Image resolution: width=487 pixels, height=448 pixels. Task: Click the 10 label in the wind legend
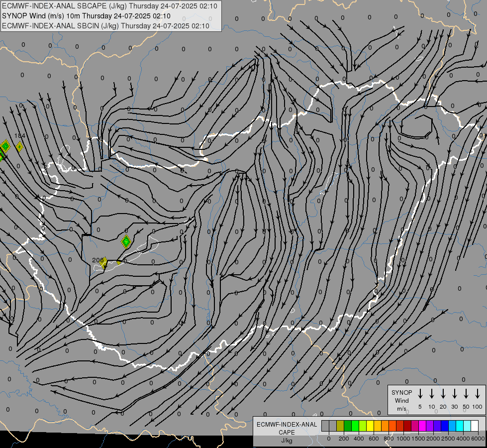click(x=432, y=407)
